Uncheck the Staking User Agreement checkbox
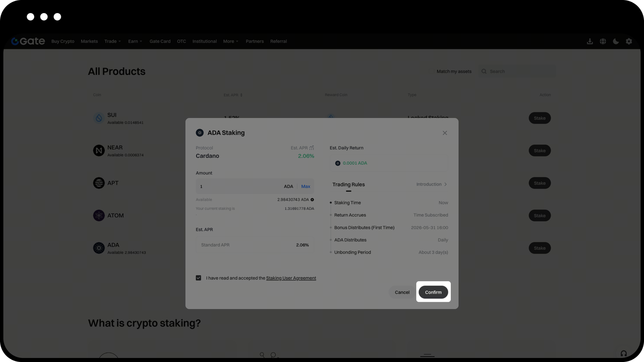 (199, 278)
